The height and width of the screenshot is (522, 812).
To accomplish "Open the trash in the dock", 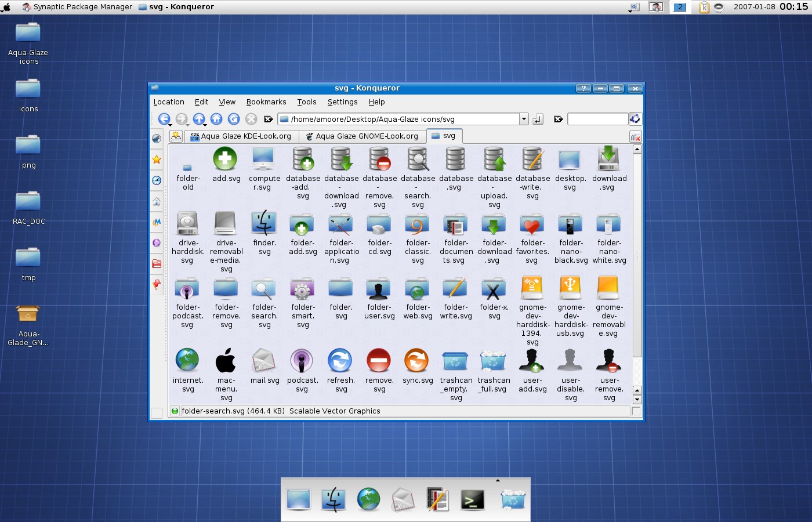I will click(x=513, y=499).
